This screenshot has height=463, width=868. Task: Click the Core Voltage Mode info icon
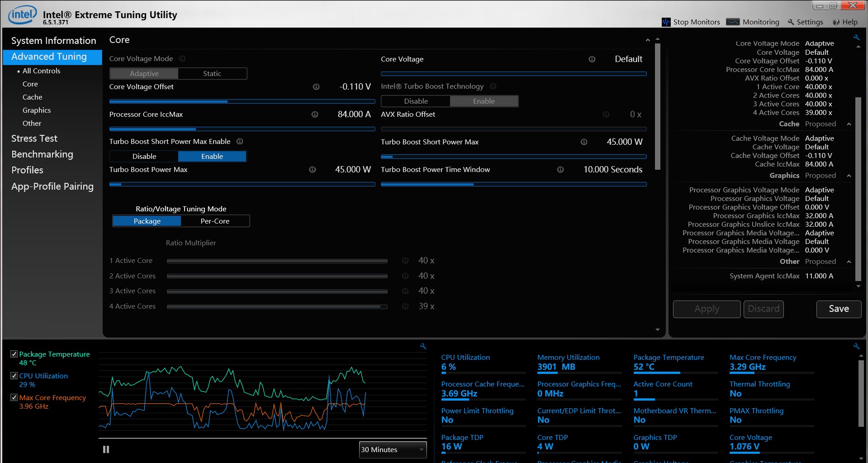182,58
